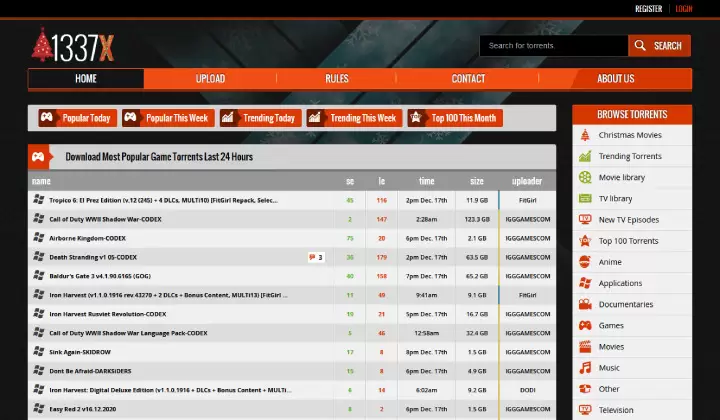Click the Top 100 Torrents star icon
This screenshot has width=720, height=420.
(x=585, y=241)
